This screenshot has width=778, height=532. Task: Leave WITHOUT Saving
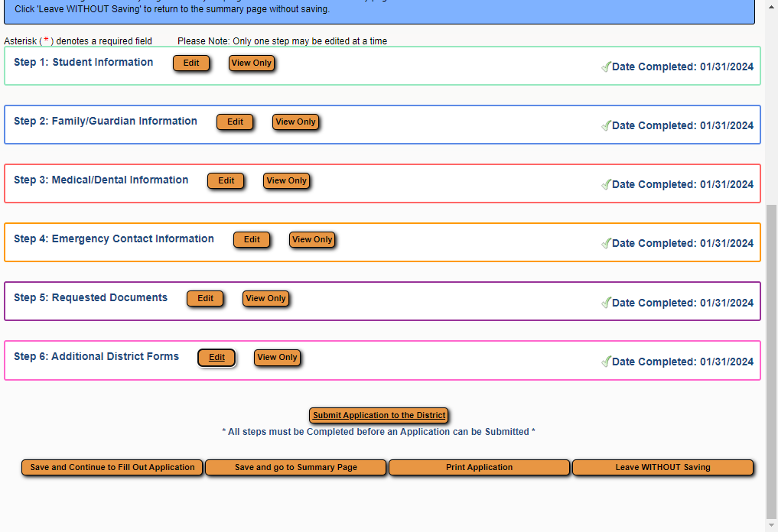[663, 468]
